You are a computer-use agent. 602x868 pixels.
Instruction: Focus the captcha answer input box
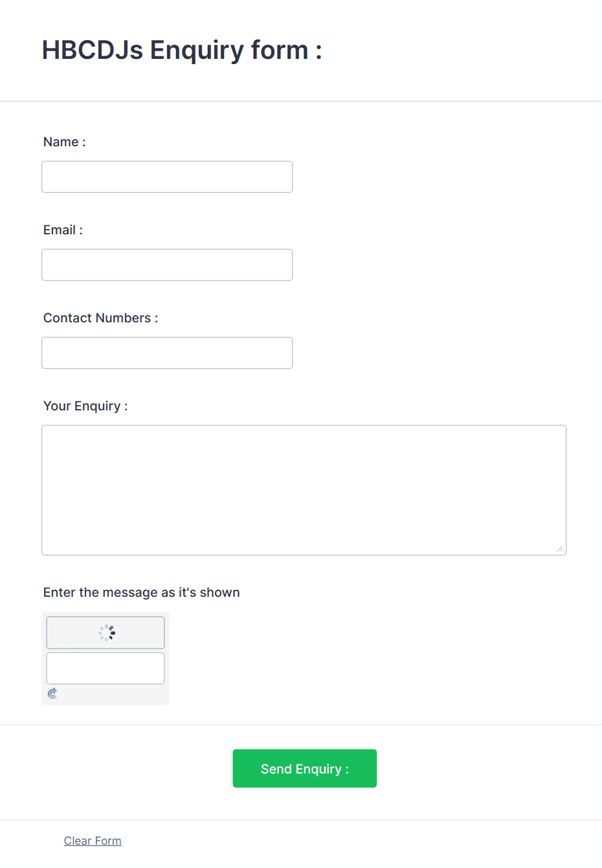(x=105, y=667)
